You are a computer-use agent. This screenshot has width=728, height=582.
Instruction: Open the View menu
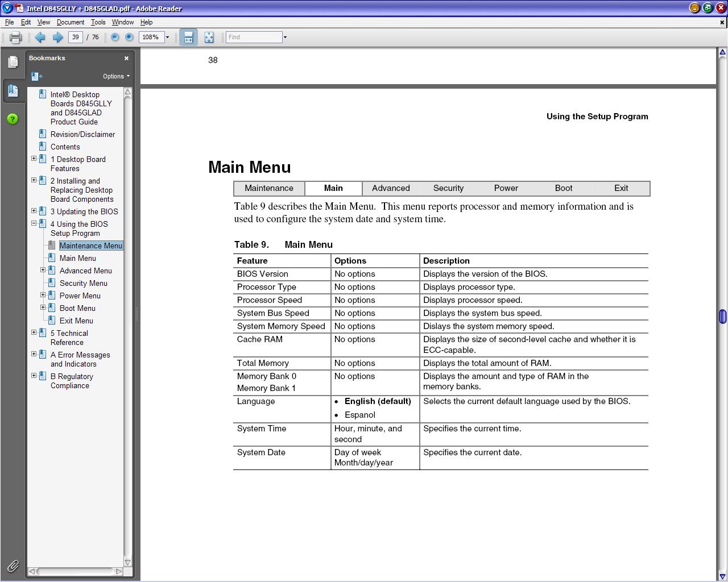44,22
